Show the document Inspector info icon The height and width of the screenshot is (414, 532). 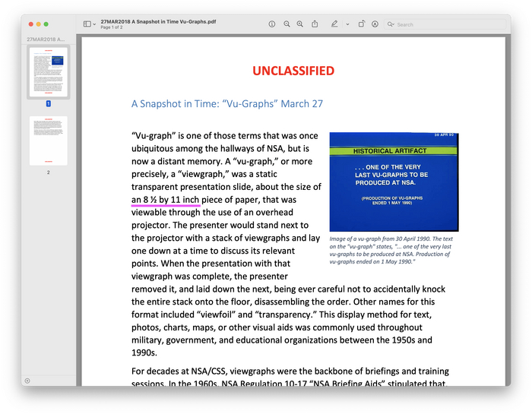click(272, 24)
